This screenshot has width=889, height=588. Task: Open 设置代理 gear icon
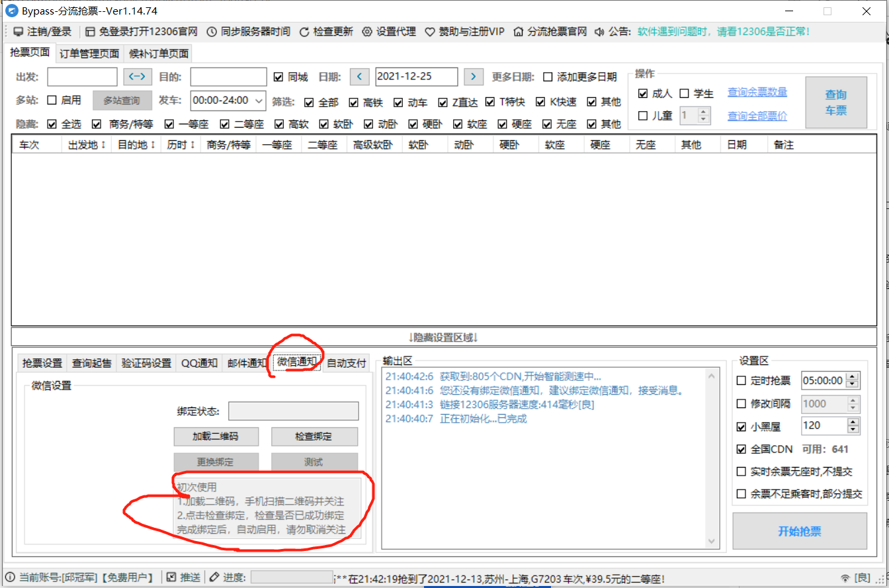coord(367,32)
